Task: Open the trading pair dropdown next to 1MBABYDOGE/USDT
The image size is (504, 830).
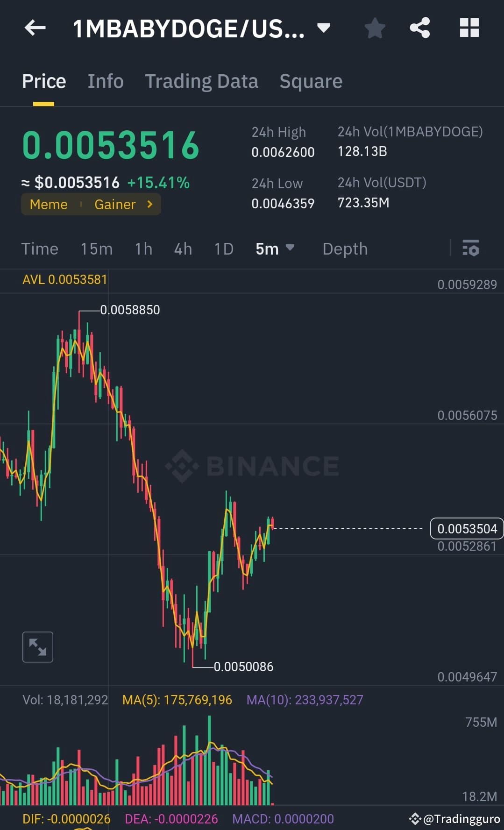Action: coord(323,28)
